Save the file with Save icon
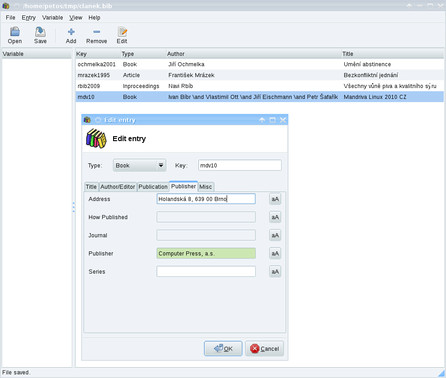Viewport: 446px width, 378px height. (x=40, y=35)
